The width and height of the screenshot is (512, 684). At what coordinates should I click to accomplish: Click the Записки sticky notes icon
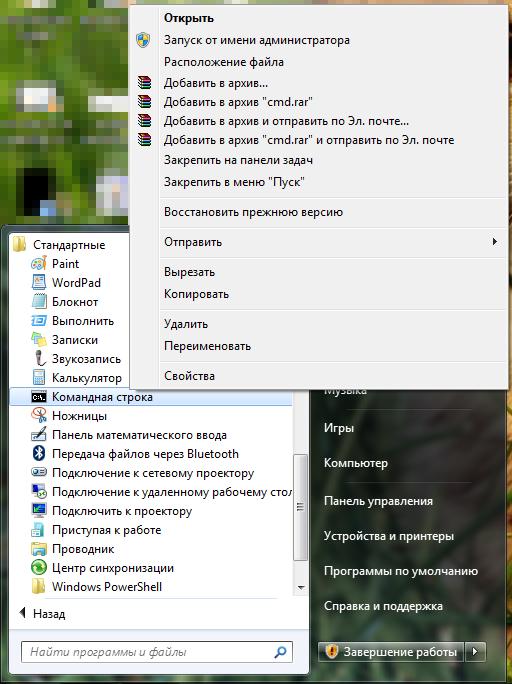tap(39, 340)
